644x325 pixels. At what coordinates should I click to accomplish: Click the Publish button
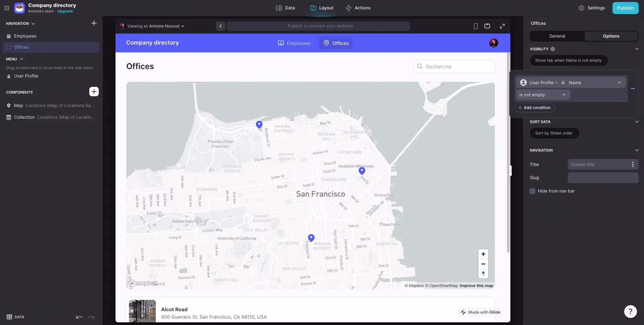625,8
